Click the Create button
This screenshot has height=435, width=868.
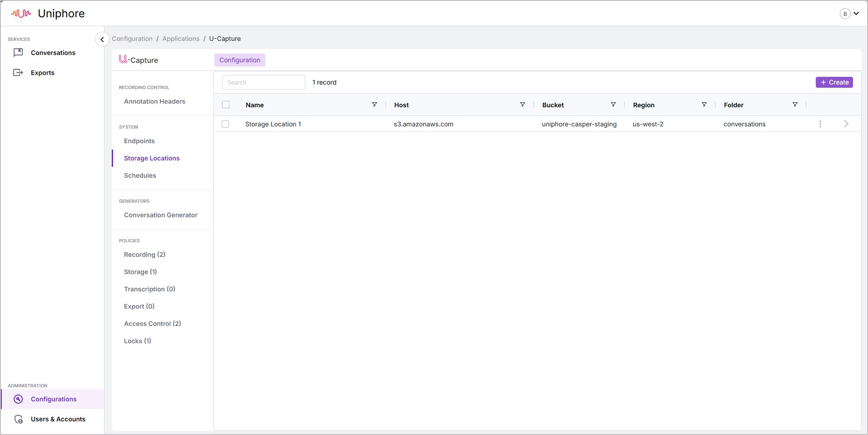[x=834, y=82]
